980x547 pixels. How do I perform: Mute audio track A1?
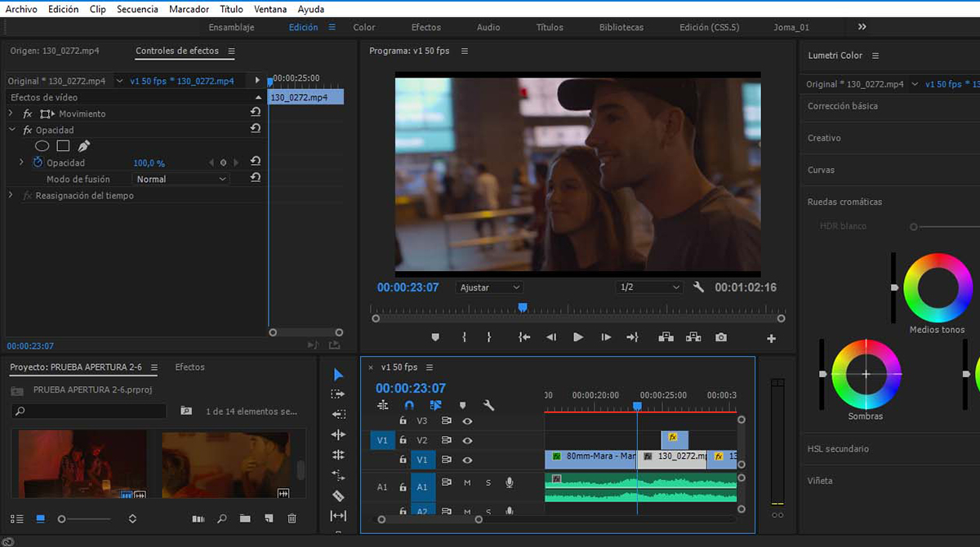[467, 483]
